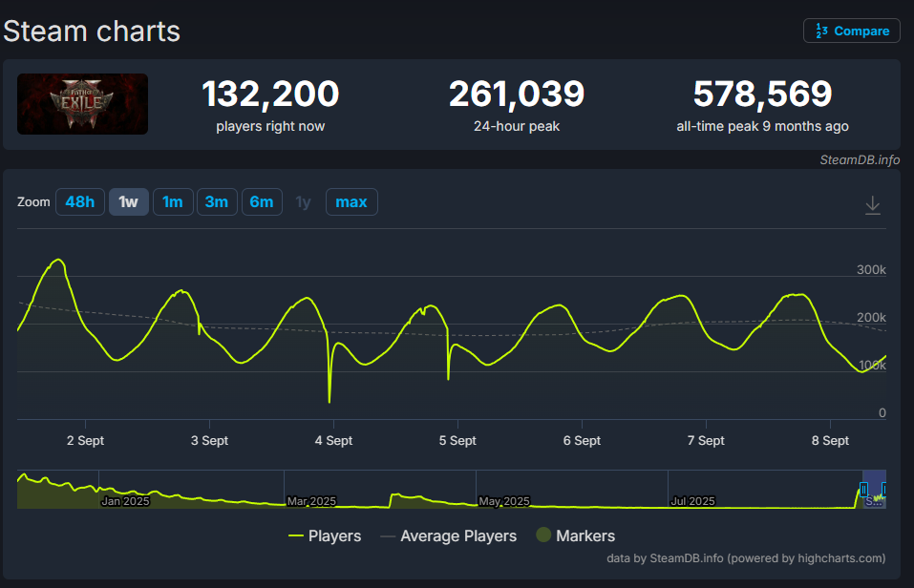This screenshot has width=914, height=588.
Task: Click the 3 Sept axis label
Action: pyautogui.click(x=209, y=441)
